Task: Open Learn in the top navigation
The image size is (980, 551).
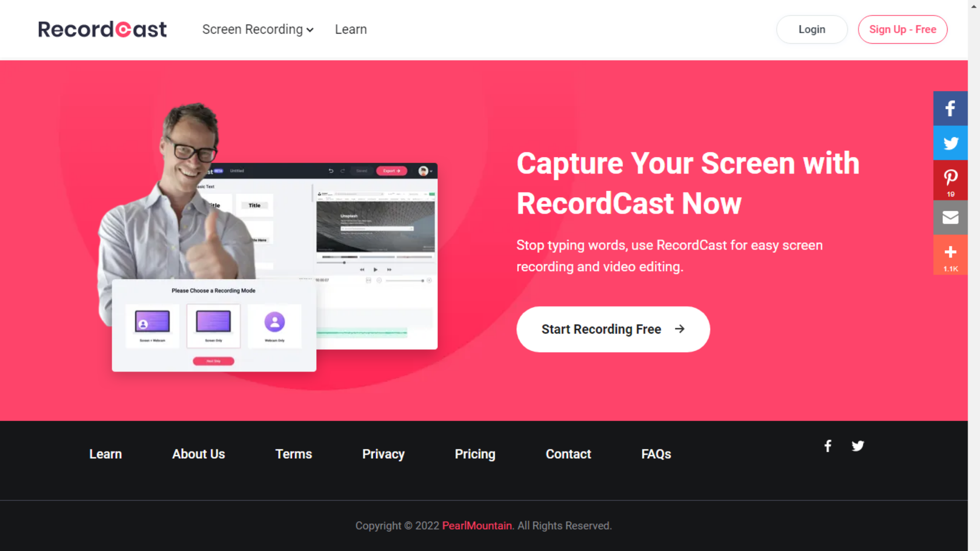Action: [350, 29]
